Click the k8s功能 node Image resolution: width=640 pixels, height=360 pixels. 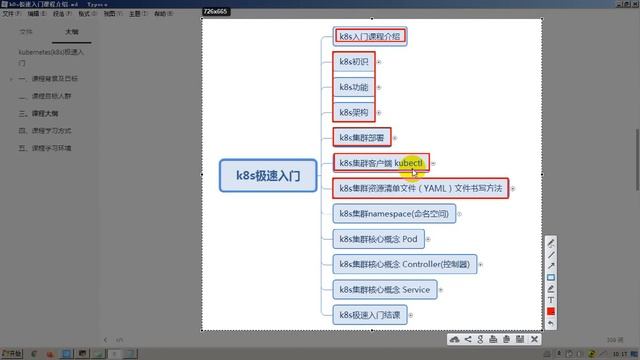point(354,87)
